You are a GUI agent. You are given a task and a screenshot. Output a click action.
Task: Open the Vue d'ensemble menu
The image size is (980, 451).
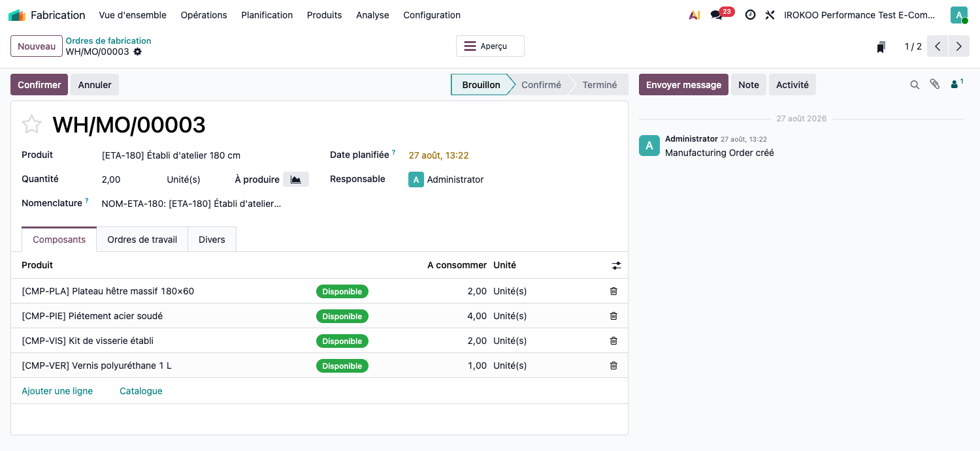click(x=133, y=15)
